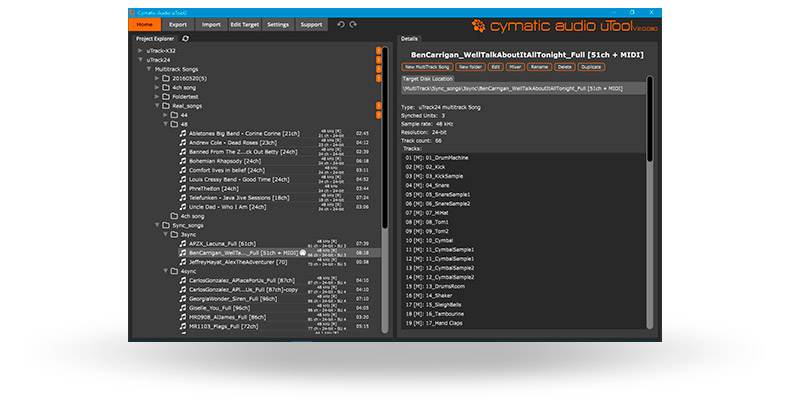
Task: Click music note icon for Louis Cressy Band
Action: coord(183,179)
